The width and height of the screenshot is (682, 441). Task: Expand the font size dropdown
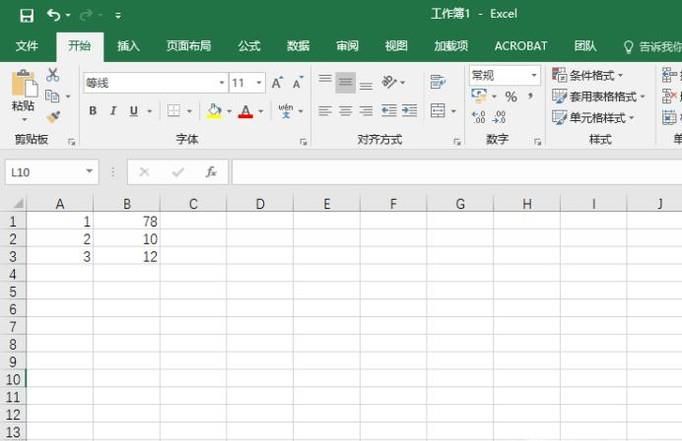click(260, 83)
